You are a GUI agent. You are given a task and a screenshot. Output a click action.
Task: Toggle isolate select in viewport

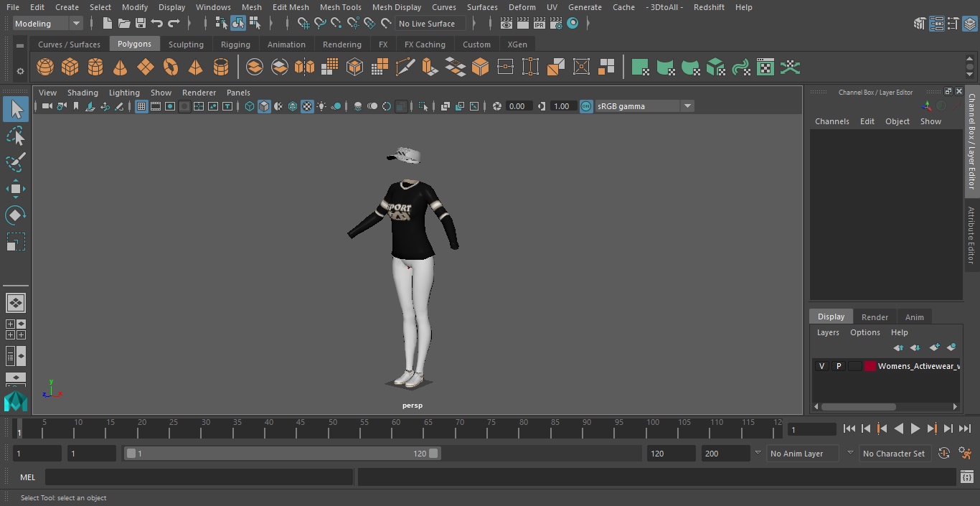(x=423, y=106)
